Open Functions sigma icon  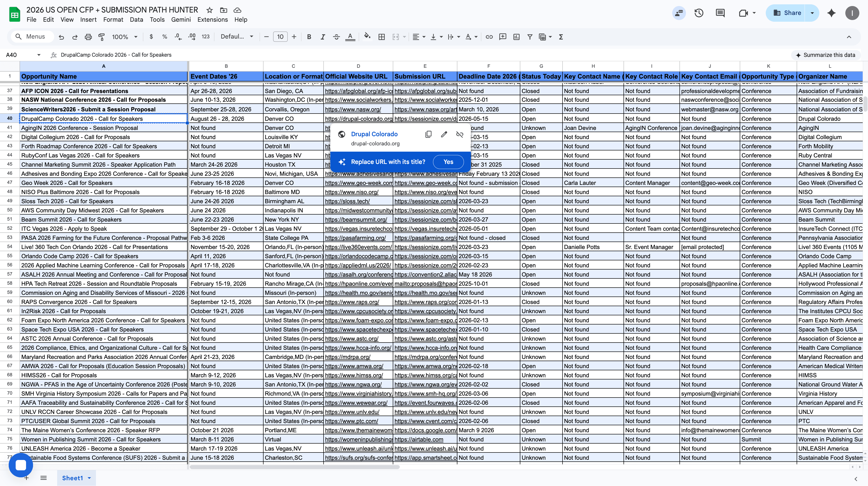click(561, 37)
